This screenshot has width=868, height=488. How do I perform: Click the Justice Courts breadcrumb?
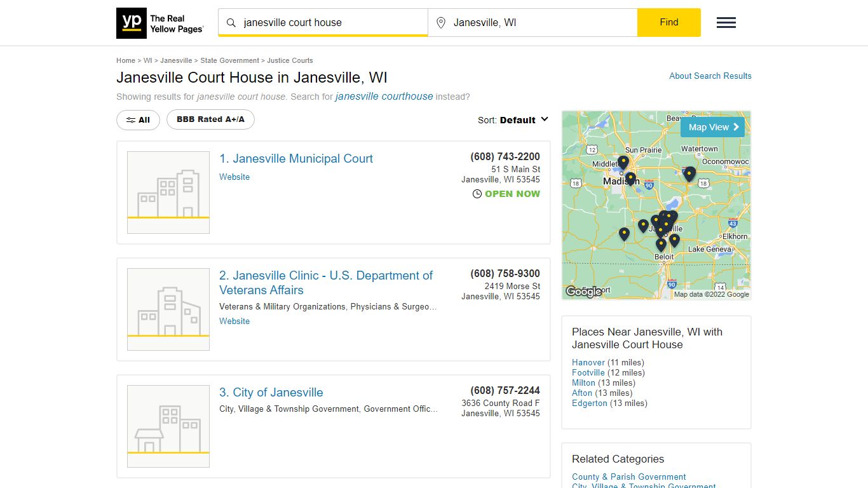(290, 60)
